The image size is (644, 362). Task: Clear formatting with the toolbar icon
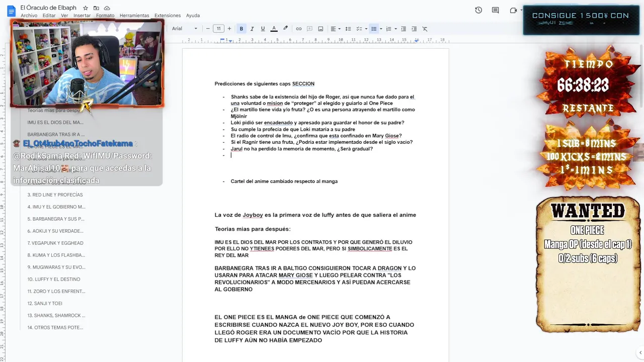tap(425, 29)
